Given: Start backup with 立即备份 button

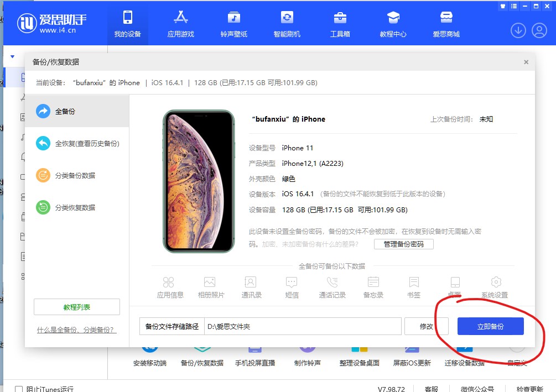Looking at the screenshot, I should pos(490,326).
